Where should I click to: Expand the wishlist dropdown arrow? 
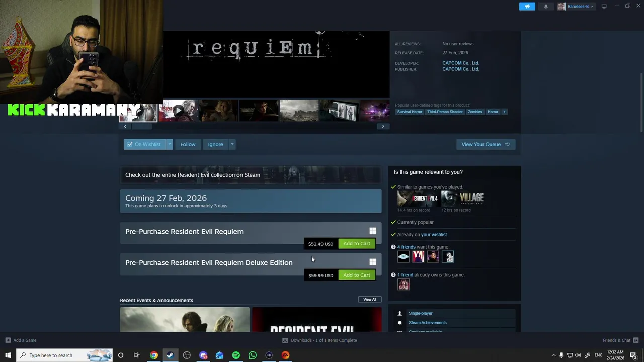(x=170, y=144)
